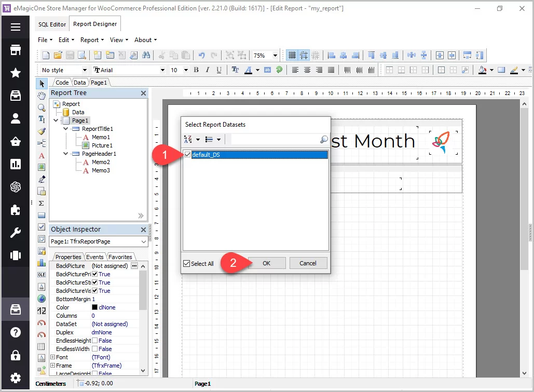534x392 pixels.
Task: Open the wrench tools icon in sidebar
Action: click(x=16, y=233)
